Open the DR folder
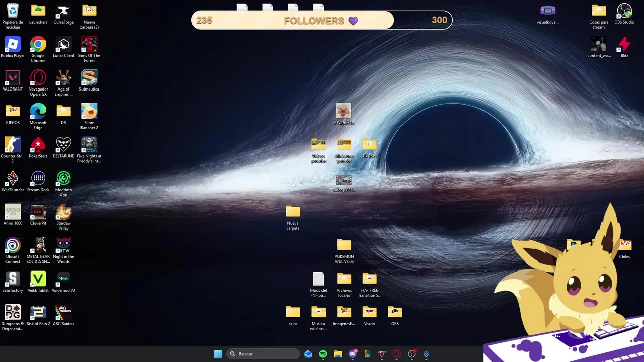Viewport: 644px width, 362px height. (x=63, y=111)
